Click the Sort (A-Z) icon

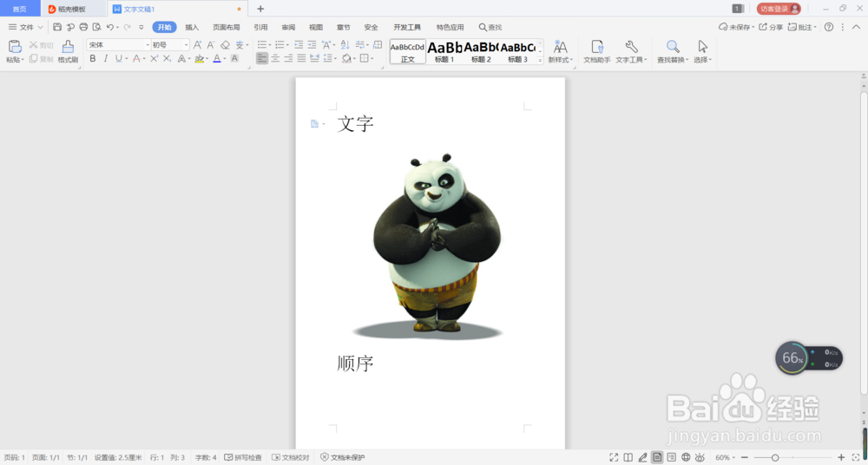[345, 45]
